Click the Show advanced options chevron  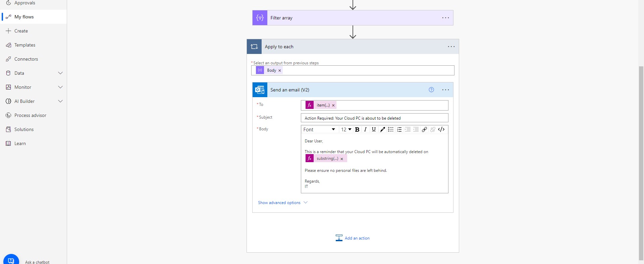(306, 202)
